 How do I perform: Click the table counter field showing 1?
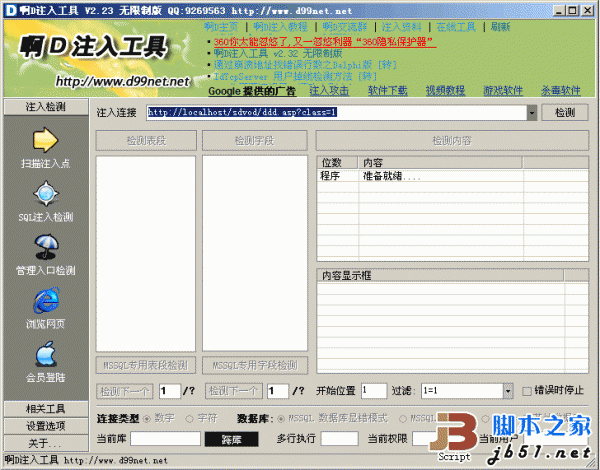click(170, 391)
